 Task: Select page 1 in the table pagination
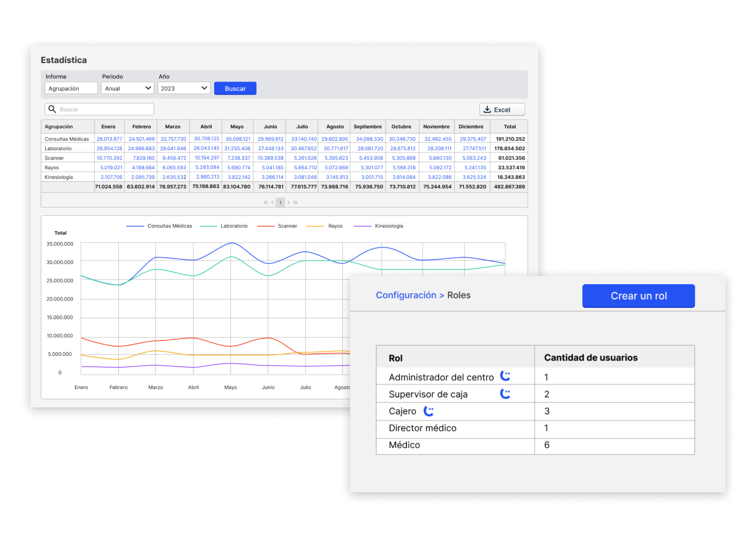(x=280, y=202)
